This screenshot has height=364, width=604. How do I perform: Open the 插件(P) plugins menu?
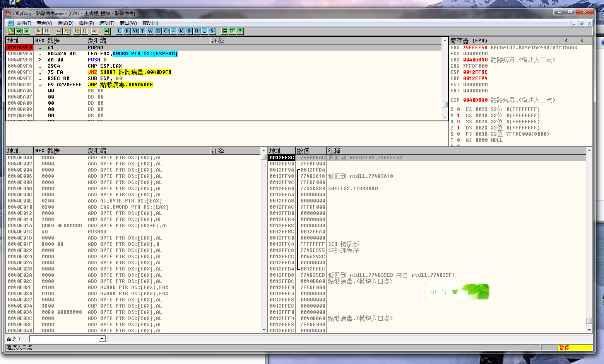(86, 23)
